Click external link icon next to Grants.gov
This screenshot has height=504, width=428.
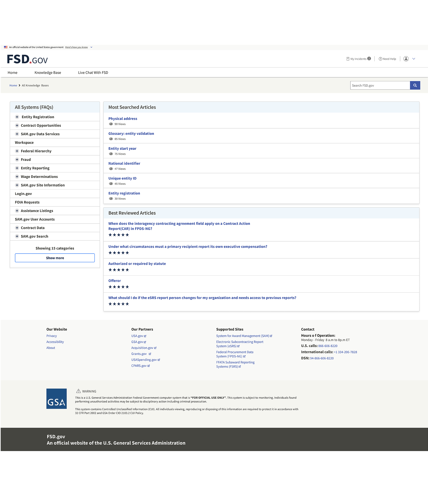150,354
